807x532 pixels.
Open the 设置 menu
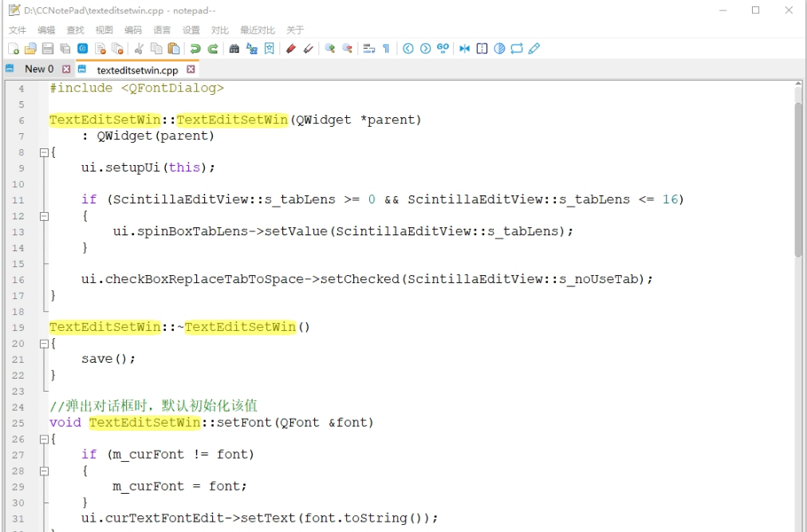191,30
